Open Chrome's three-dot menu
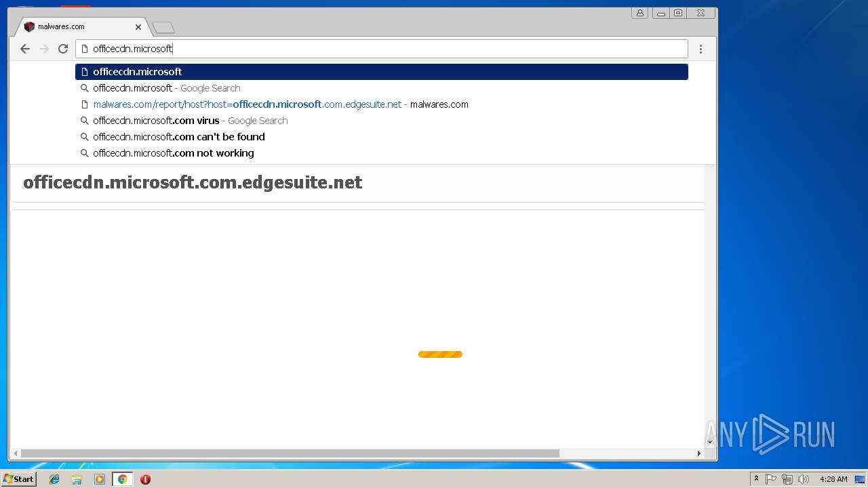The height and width of the screenshot is (488, 868). tap(701, 49)
